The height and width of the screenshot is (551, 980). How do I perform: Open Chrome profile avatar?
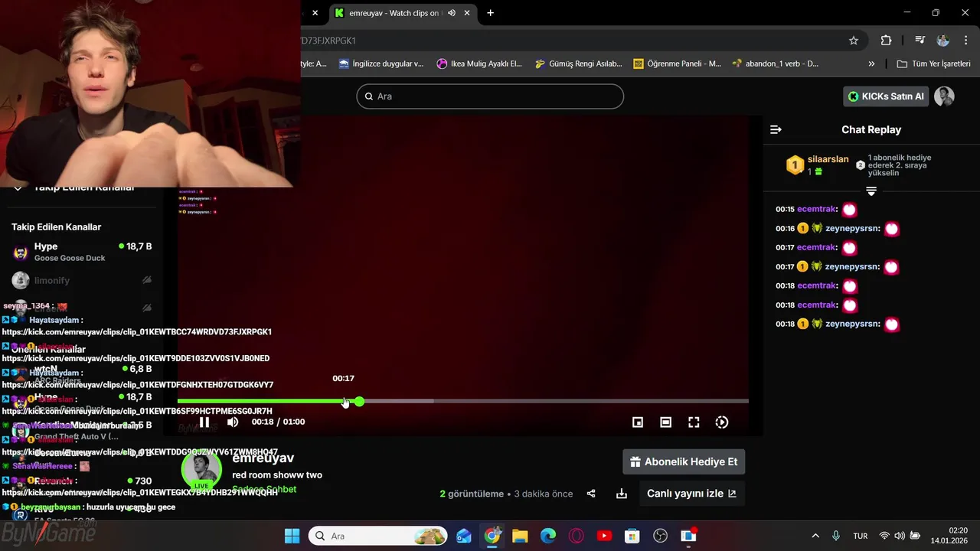coord(943,41)
